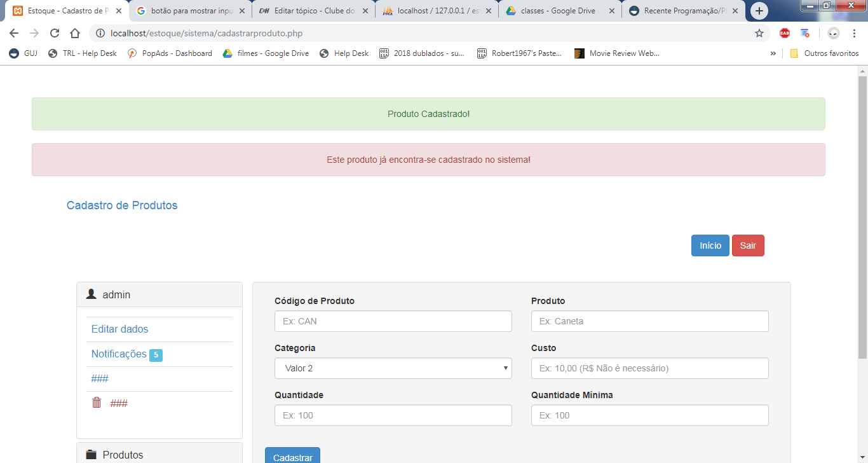Open a new tab with the plus button
The height and width of the screenshot is (463, 868).
point(759,11)
